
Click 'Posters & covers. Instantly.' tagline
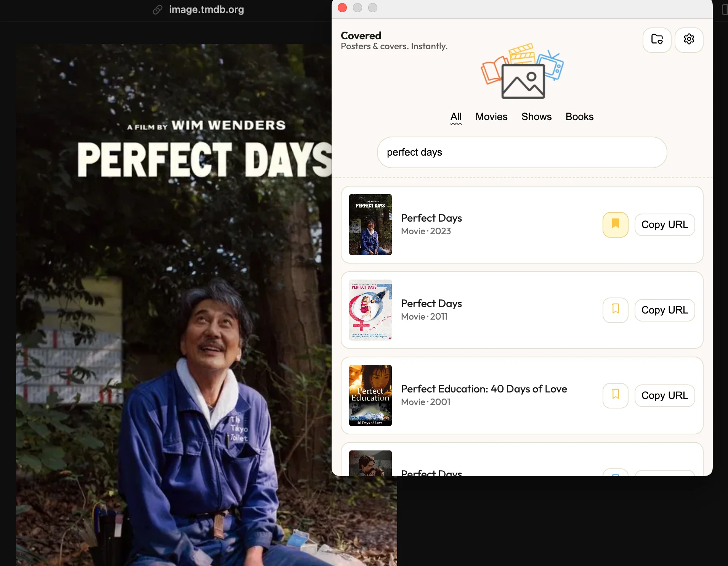coord(394,46)
